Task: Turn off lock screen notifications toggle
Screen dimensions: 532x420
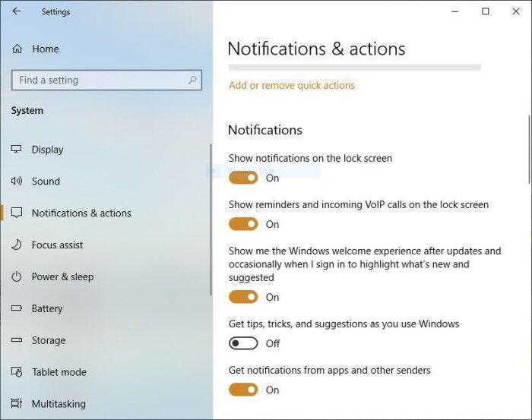Action: pyautogui.click(x=243, y=178)
